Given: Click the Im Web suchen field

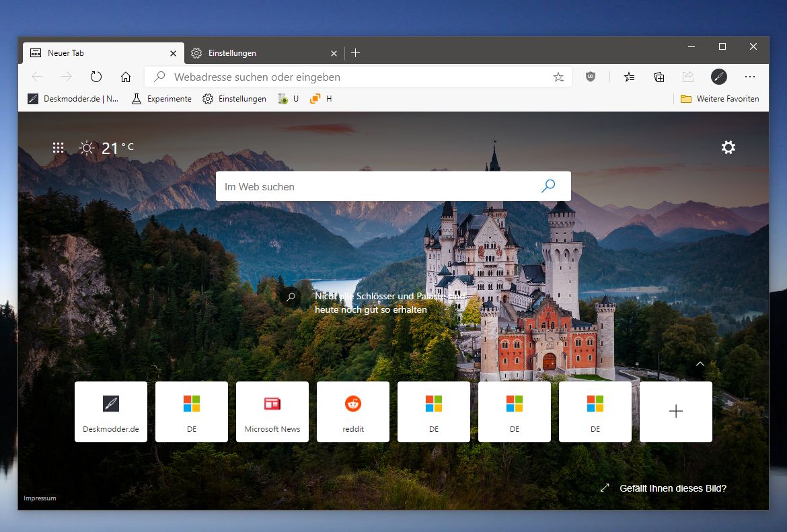Looking at the screenshot, I should click(x=377, y=186).
